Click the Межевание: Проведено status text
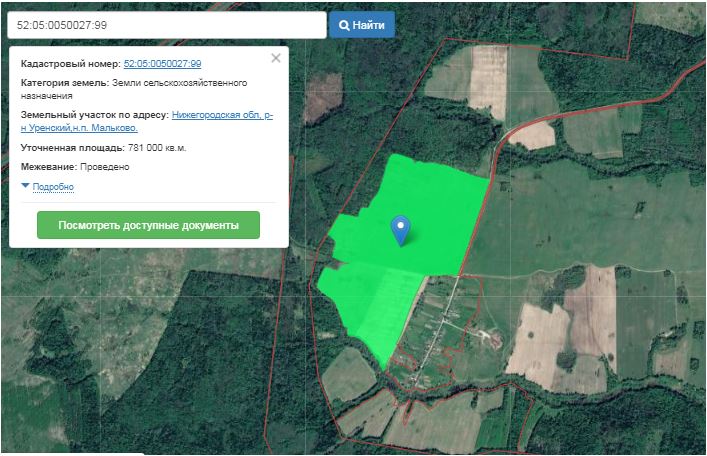Screen dimensions: 707x456 pos(75,167)
